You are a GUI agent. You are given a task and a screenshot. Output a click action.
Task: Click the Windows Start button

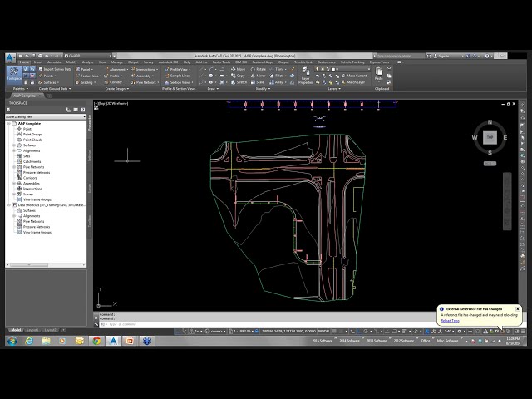pyautogui.click(x=11, y=341)
